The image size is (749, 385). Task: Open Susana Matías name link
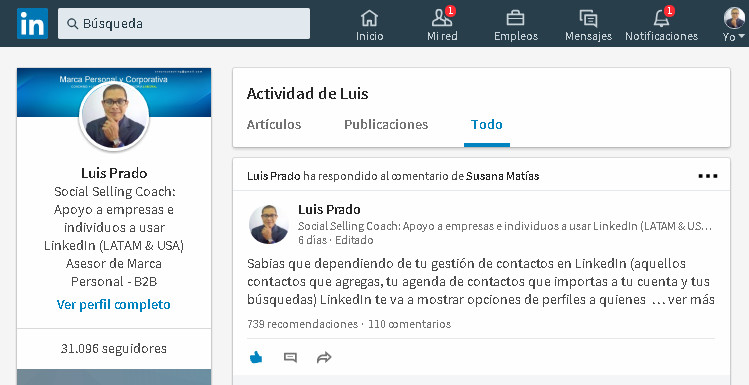(x=503, y=176)
